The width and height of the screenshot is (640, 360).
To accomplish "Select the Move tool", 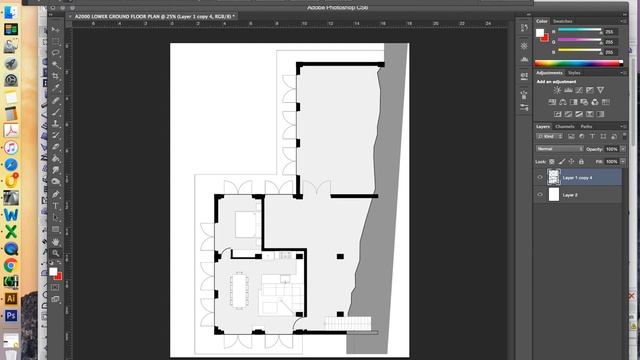I will [x=56, y=30].
